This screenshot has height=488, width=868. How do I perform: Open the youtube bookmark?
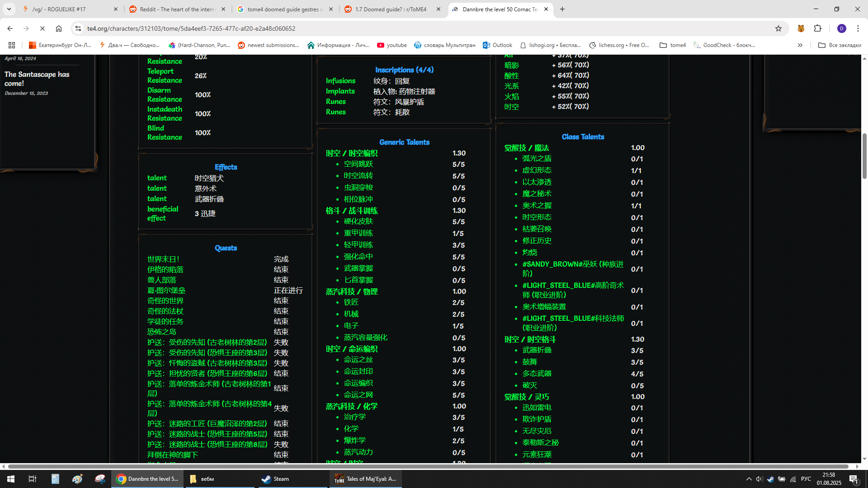tap(392, 45)
